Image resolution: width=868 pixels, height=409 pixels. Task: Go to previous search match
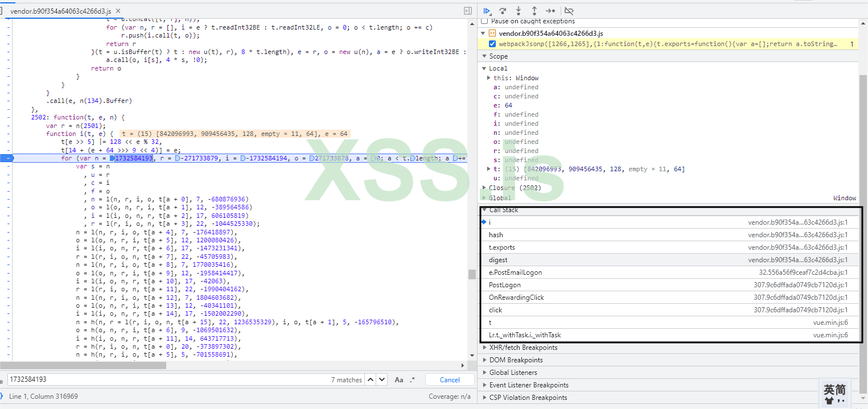370,380
